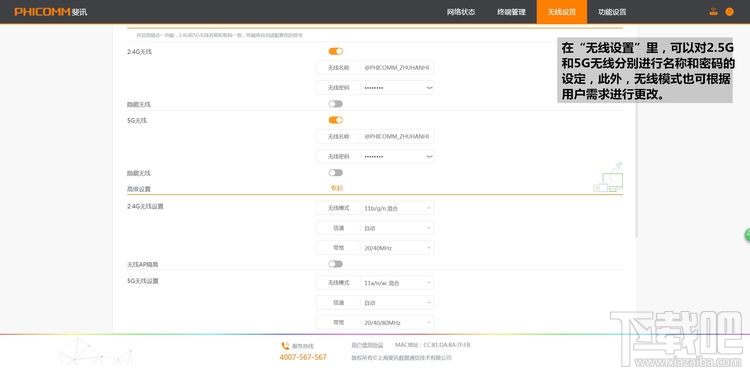
Task: Click the green floating icon on right edge
Action: tap(747, 235)
